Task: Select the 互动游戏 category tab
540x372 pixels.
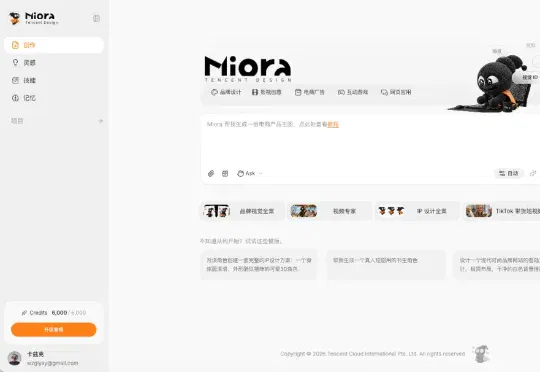Action: 353,92
